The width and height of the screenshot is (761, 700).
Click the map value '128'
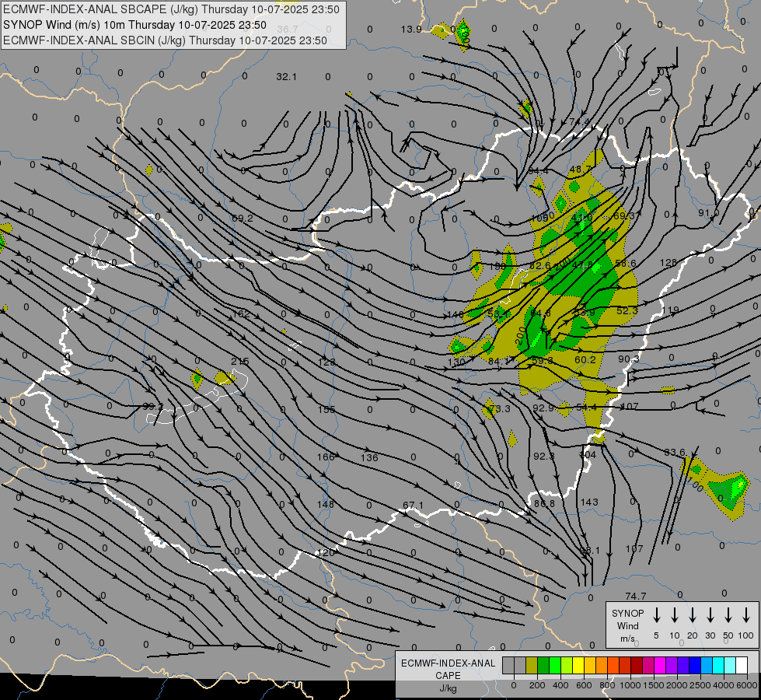(668, 262)
